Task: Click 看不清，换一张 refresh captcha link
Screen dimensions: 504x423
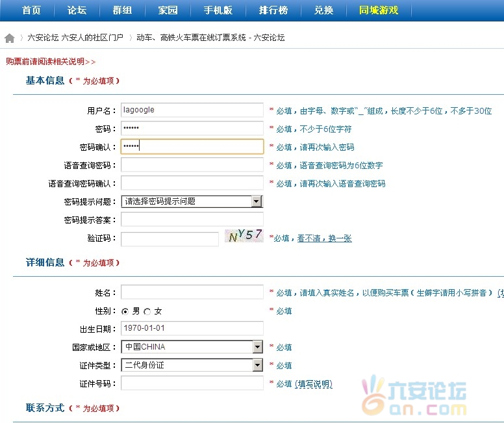Action: coord(324,238)
